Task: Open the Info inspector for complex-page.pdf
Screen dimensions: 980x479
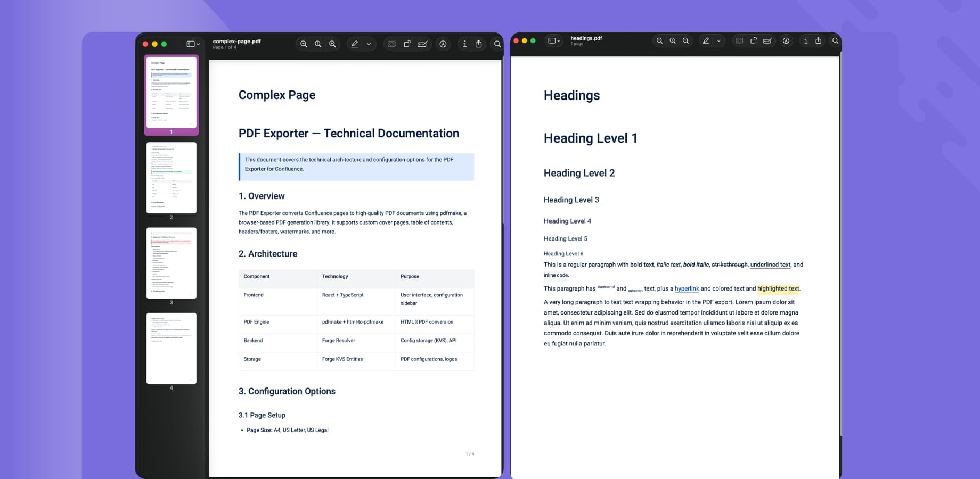Action: tap(464, 44)
